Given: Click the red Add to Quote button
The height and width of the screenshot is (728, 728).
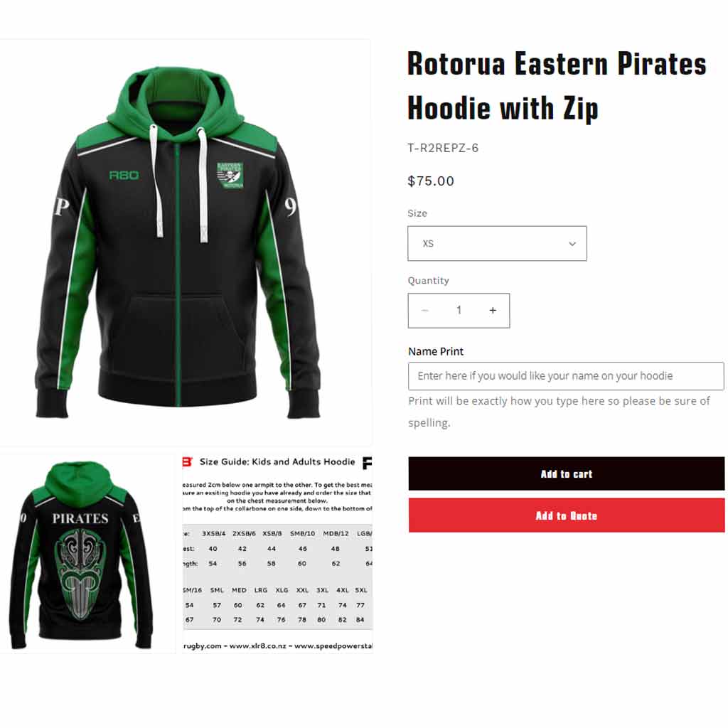Looking at the screenshot, I should [567, 516].
